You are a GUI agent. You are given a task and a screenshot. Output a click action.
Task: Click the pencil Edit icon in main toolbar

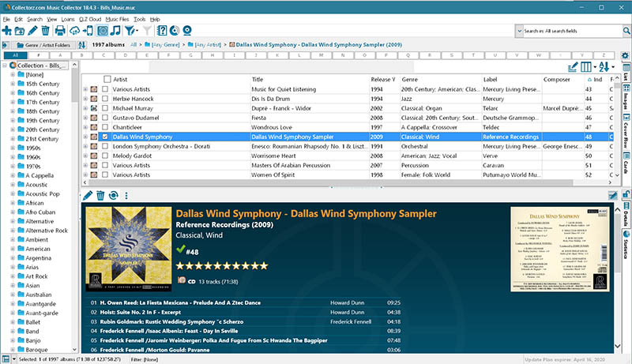pos(32,31)
